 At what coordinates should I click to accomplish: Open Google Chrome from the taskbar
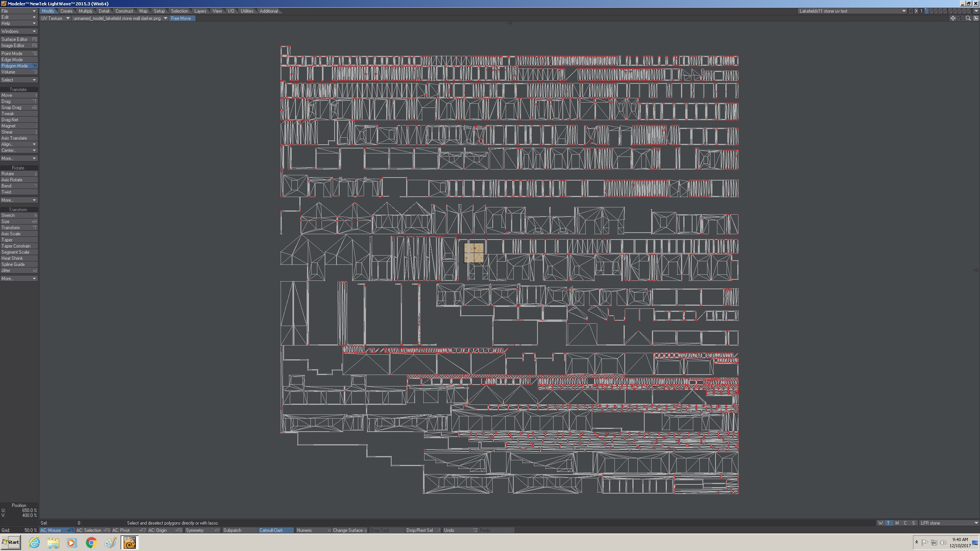(91, 543)
